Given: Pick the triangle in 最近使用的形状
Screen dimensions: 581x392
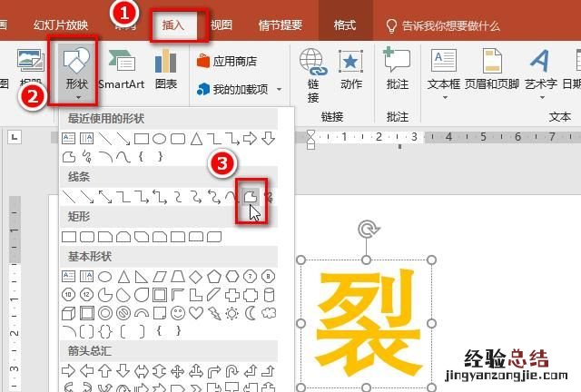Looking at the screenshot, I should (196, 139).
